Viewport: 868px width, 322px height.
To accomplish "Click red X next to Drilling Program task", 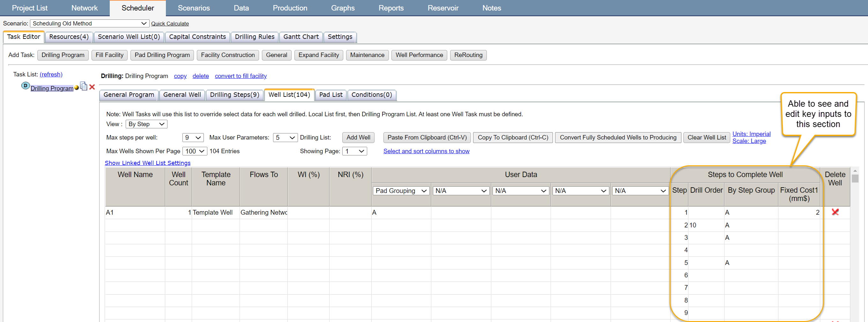I will coord(92,87).
